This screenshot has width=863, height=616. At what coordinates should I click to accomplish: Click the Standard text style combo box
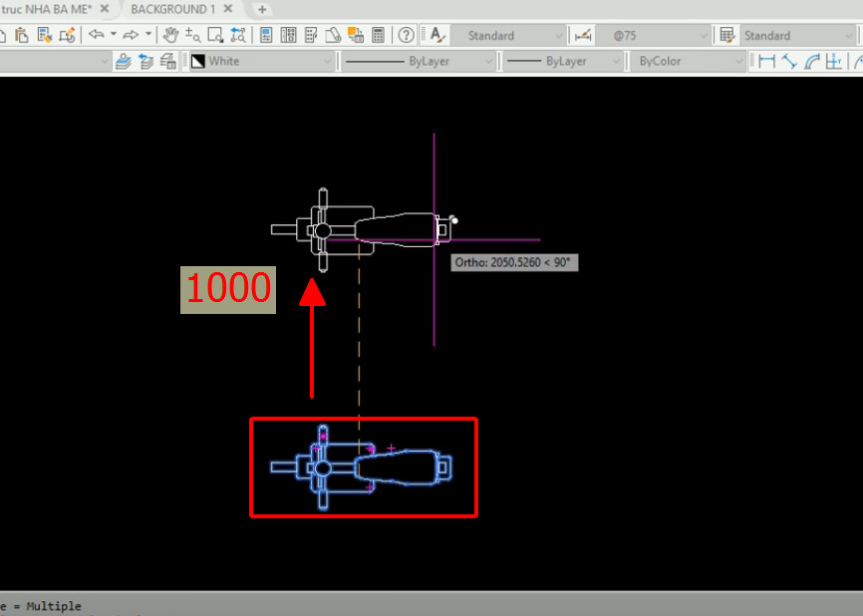coord(508,35)
